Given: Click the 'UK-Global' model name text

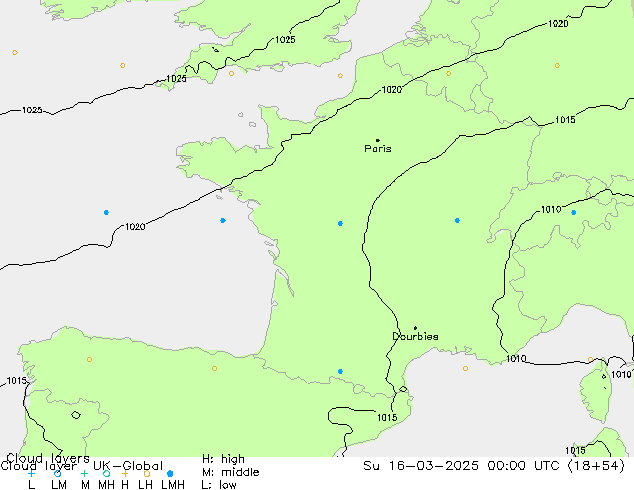Looking at the screenshot, I should 128,466.
